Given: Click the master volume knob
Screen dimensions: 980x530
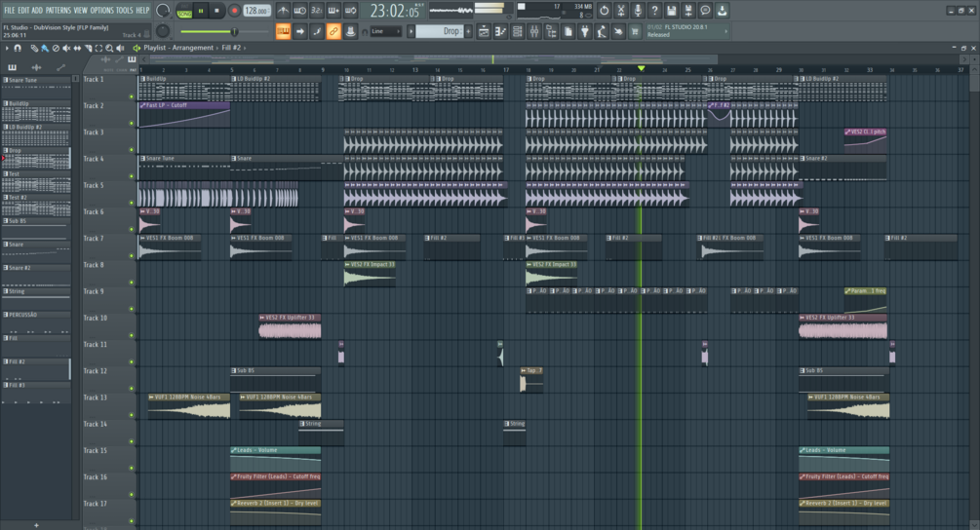Looking at the screenshot, I should pos(163,11).
